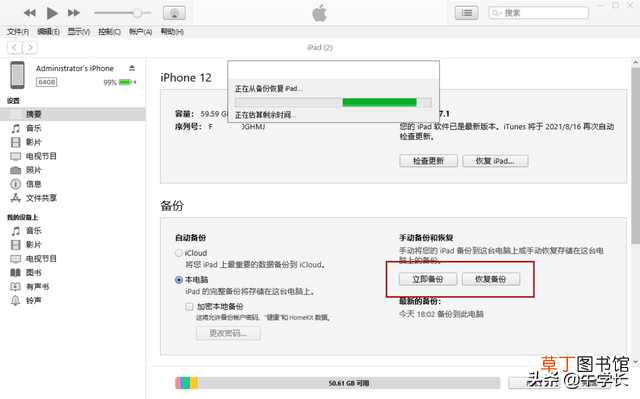Open the 文件(F) menu
The height and width of the screenshot is (399, 640).
[x=18, y=32]
